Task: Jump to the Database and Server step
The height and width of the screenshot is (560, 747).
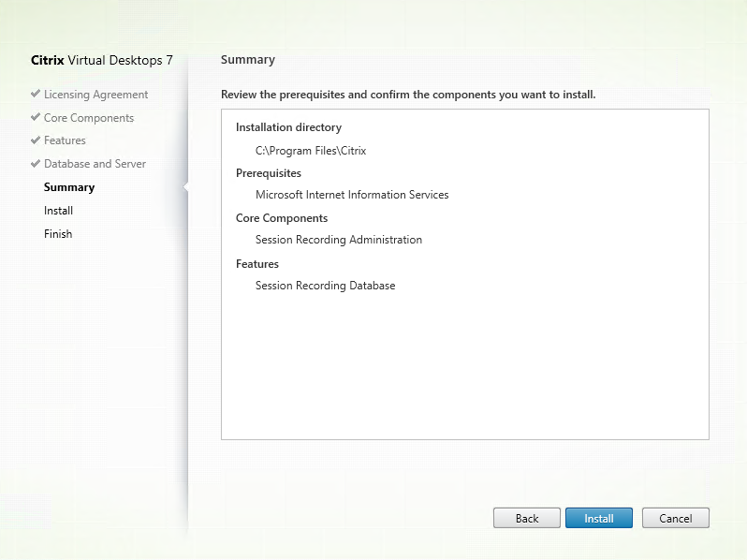Action: 95,164
